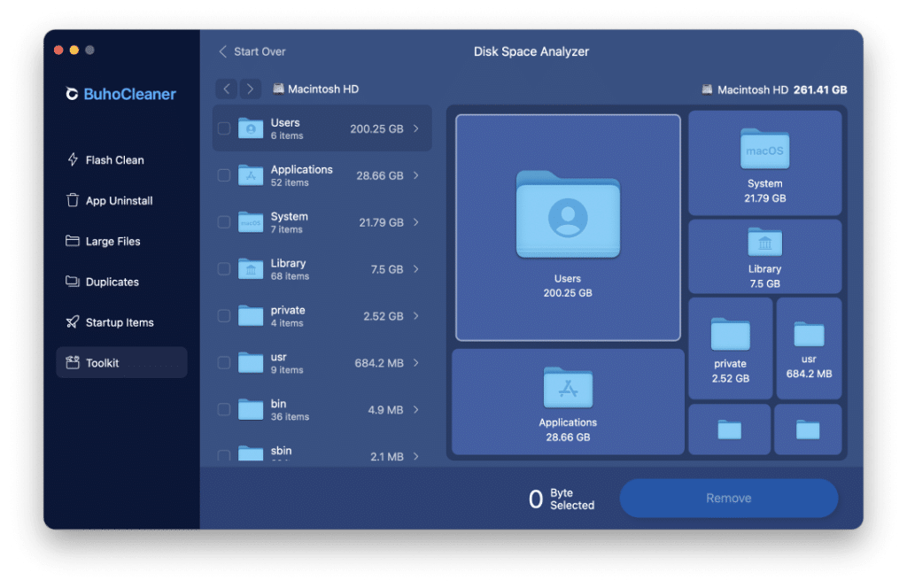
Task: Click the Macintosh HD disk icon
Action: click(x=706, y=89)
